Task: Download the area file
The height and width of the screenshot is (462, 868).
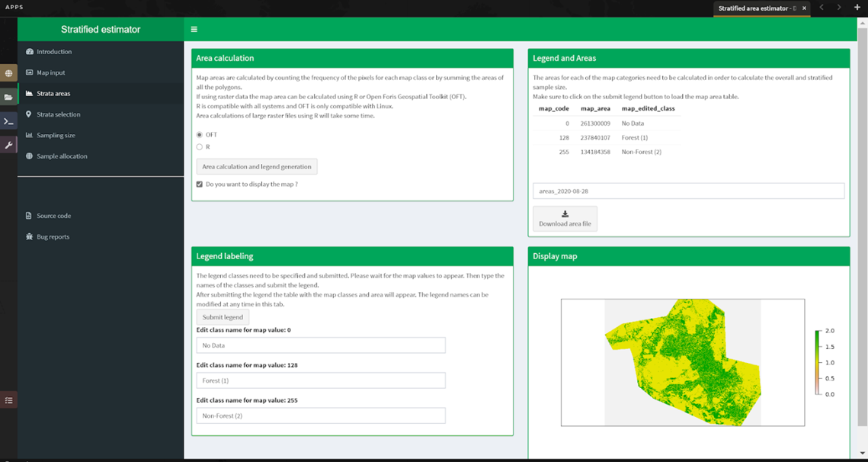Action: point(565,219)
